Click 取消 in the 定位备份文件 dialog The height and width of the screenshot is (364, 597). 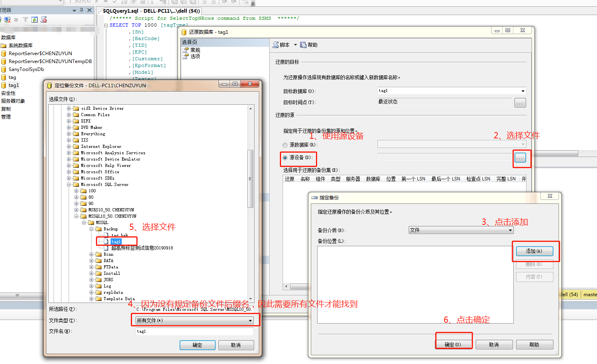236,345
